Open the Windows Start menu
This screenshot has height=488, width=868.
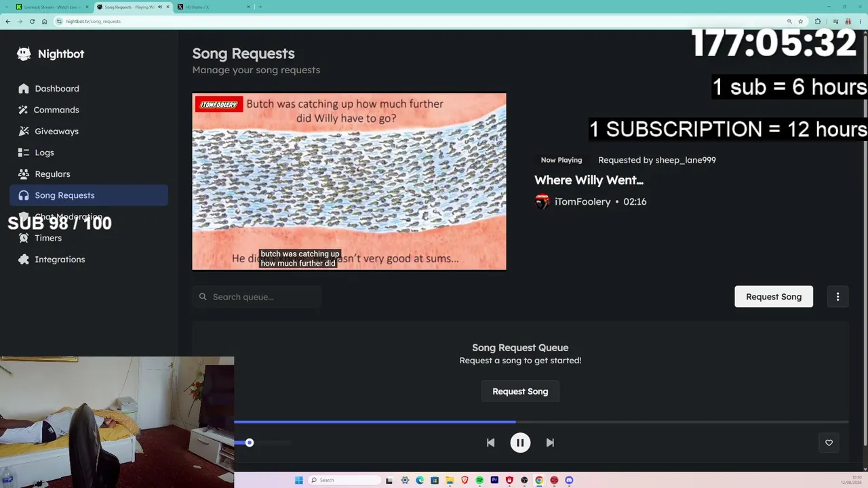pyautogui.click(x=298, y=481)
